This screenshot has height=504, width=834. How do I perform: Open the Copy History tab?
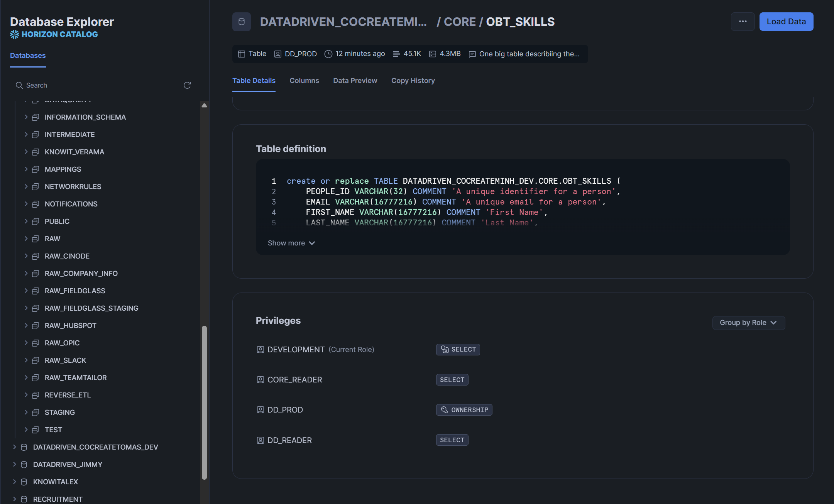413,80
